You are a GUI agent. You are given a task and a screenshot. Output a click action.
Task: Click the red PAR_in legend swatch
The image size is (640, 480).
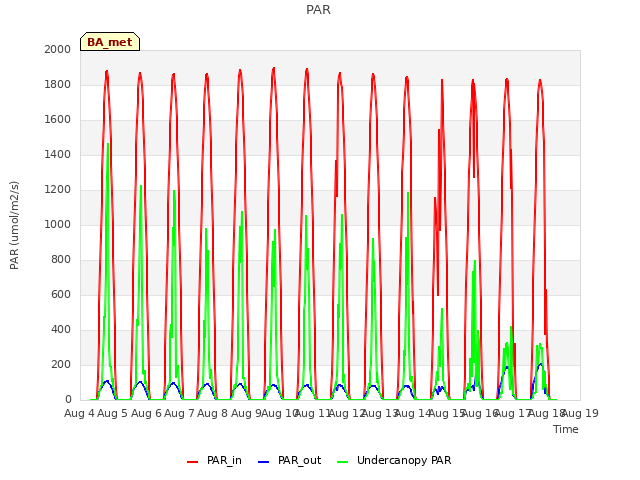click(192, 462)
